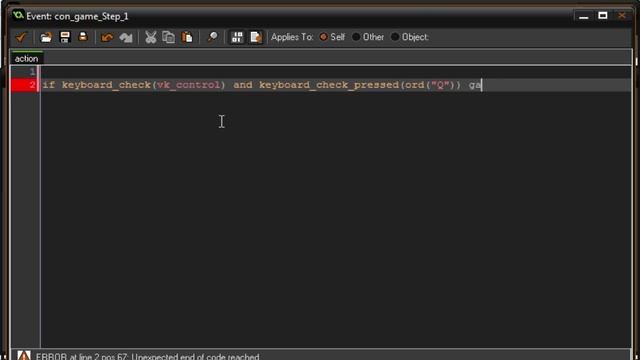Redo the edit with the gray arrow
Image resolution: width=640 pixels, height=360 pixels.
coord(126,38)
